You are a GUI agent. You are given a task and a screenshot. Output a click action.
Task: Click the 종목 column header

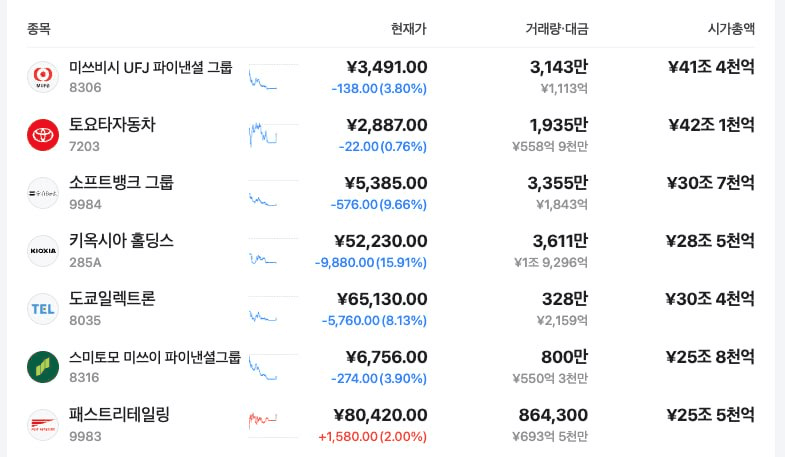39,29
